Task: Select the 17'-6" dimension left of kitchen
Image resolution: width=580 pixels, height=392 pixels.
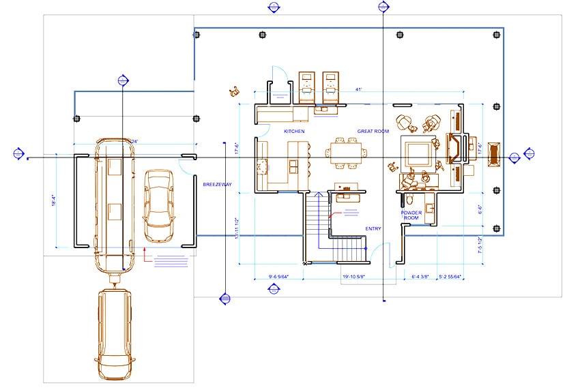Action: [x=237, y=148]
